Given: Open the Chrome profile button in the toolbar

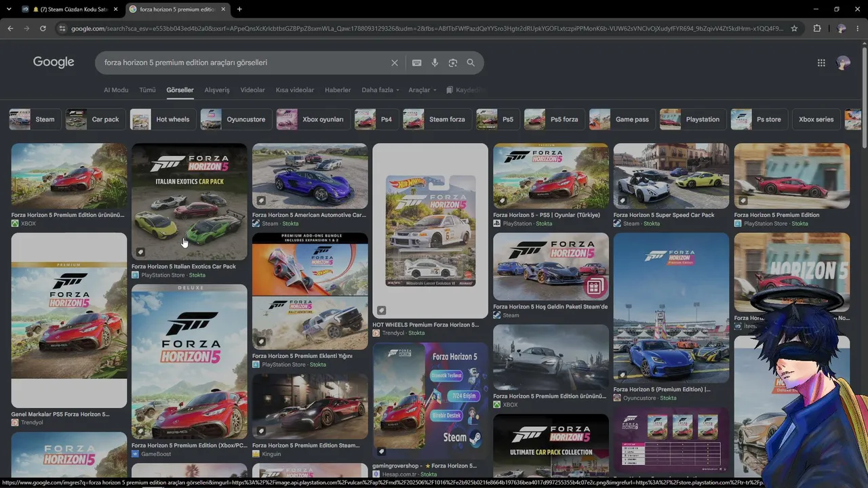Looking at the screenshot, I should point(842,28).
